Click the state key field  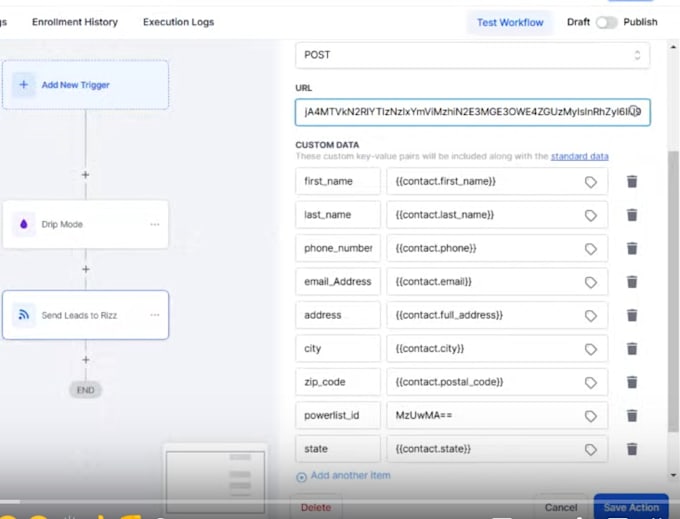click(338, 449)
